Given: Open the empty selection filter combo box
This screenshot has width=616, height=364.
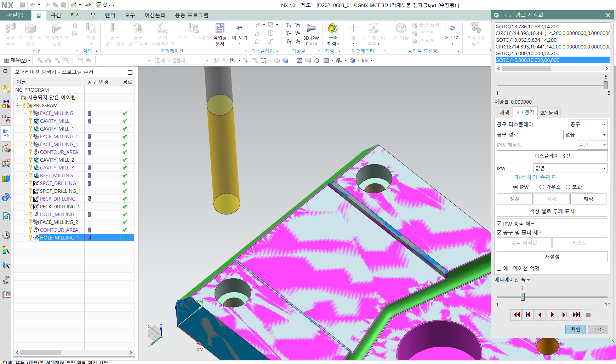Looking at the screenshot, I should pos(126,60).
